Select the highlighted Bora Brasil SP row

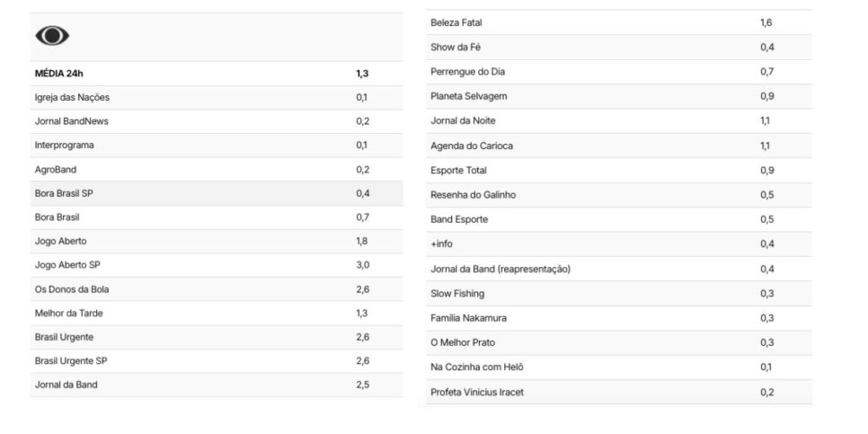[x=217, y=193]
